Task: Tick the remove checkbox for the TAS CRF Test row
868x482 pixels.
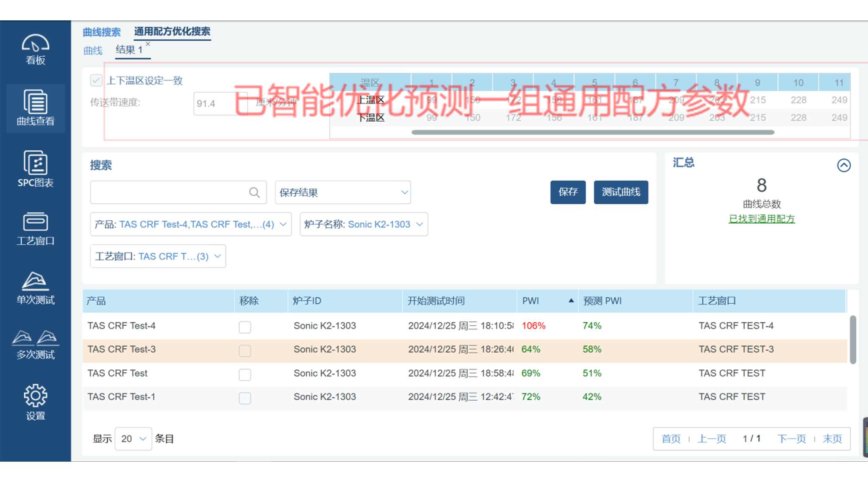Action: [245, 374]
